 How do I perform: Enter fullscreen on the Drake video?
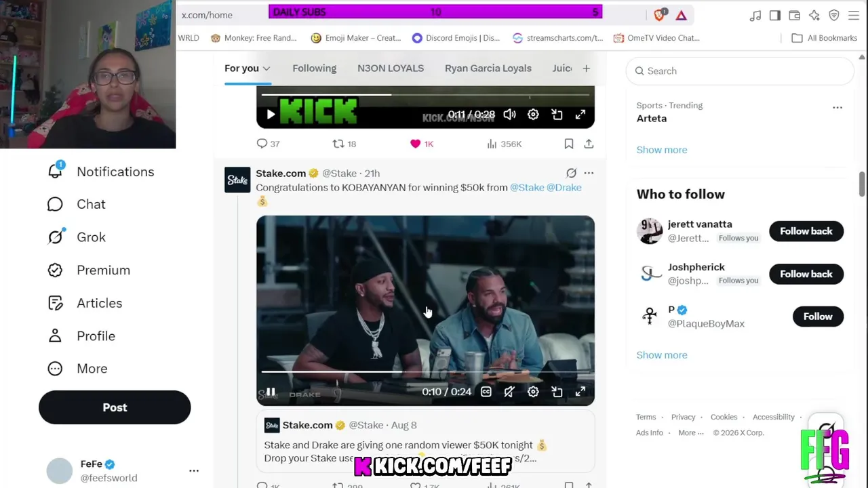pyautogui.click(x=580, y=392)
